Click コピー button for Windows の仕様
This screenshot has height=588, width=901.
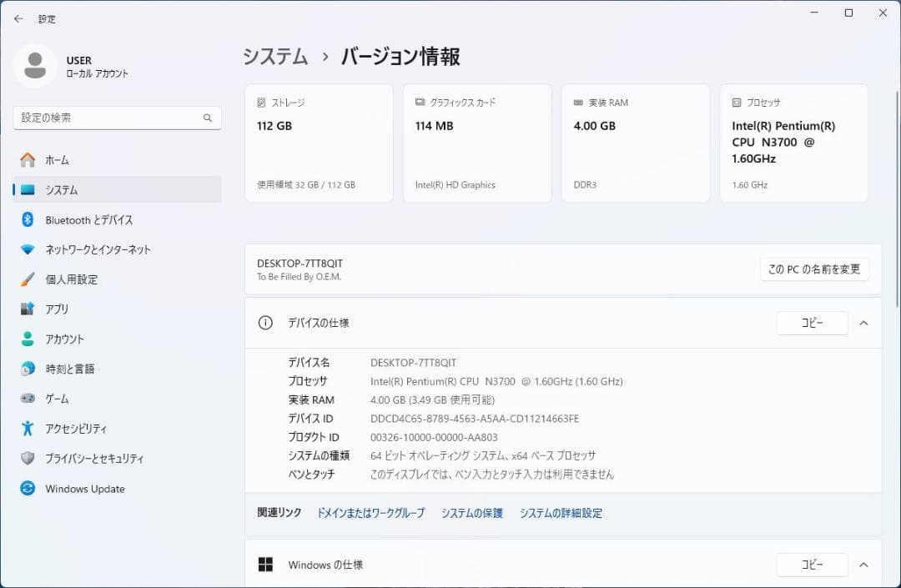coord(812,565)
